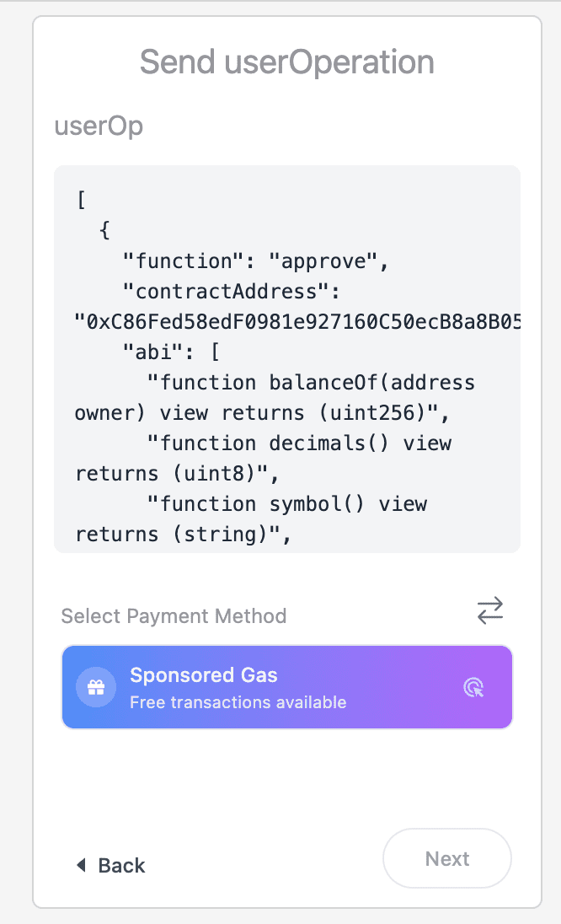Click the symbol() function text in code
Screen dimensions: 561x924
coord(286,504)
